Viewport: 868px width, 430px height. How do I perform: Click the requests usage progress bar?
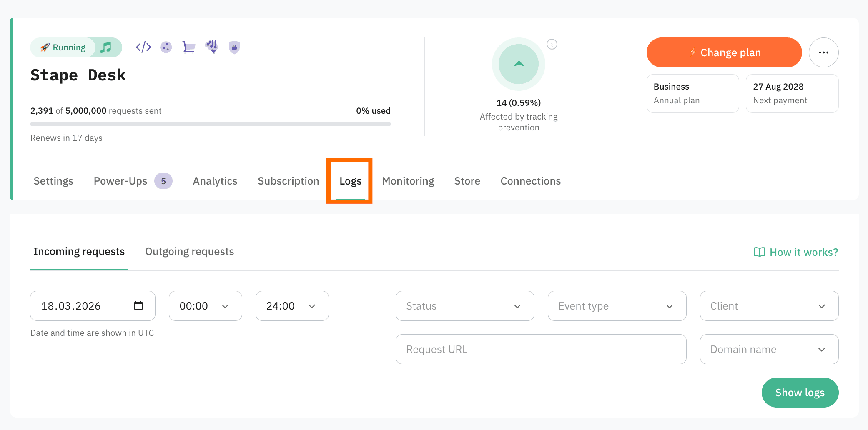coord(210,124)
